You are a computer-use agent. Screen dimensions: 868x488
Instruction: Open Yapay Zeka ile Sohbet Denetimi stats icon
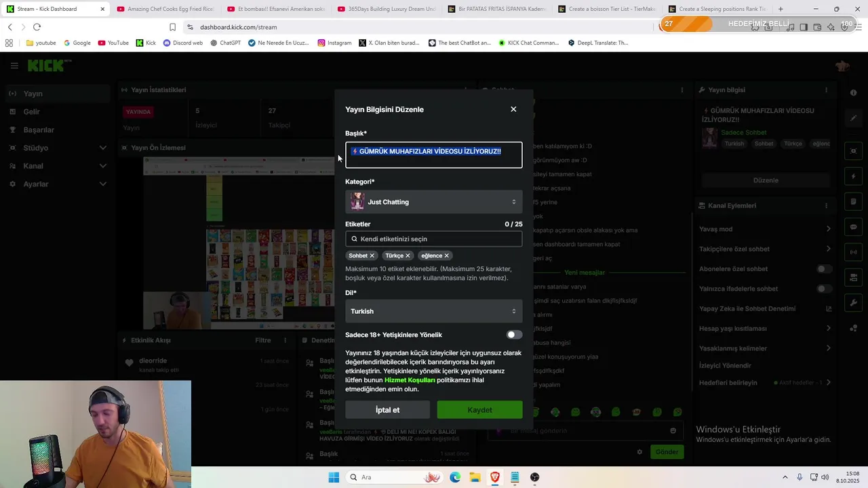828,308
